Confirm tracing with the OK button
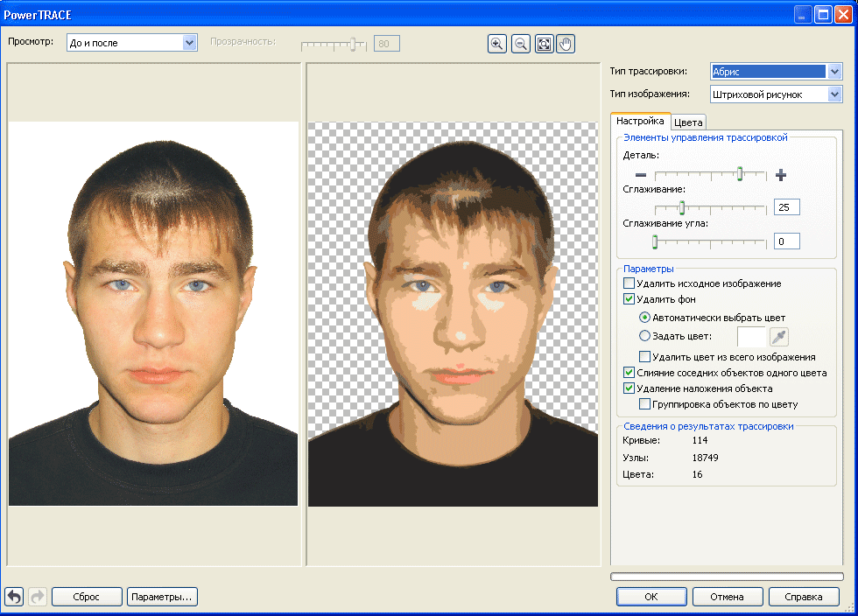The height and width of the screenshot is (616, 858). tap(651, 597)
